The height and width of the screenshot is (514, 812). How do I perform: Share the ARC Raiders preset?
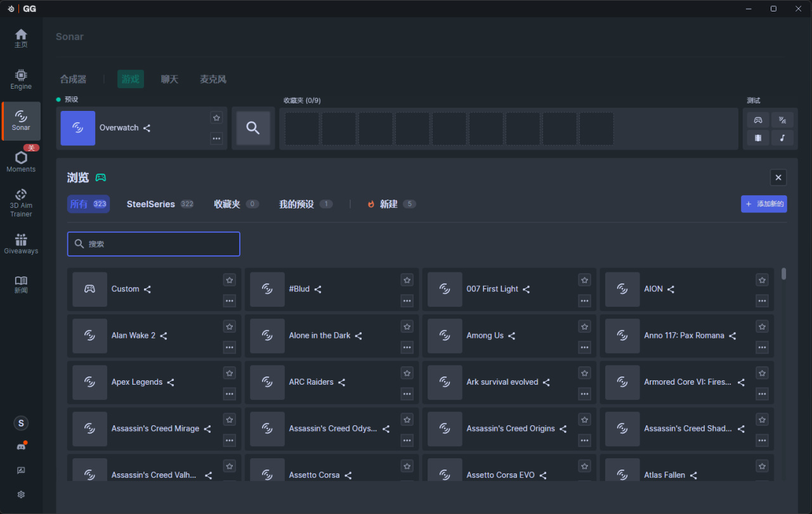click(x=341, y=382)
